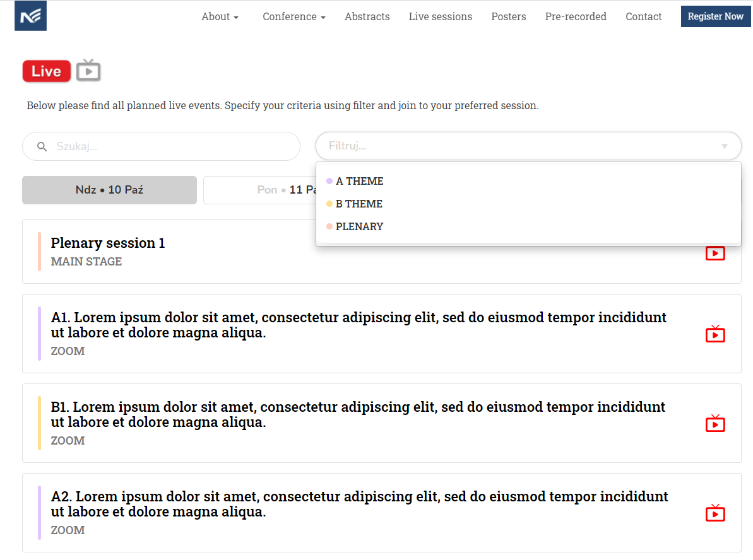The image size is (753, 560).
Task: Choose PLENARY in the filter list
Action: click(359, 226)
